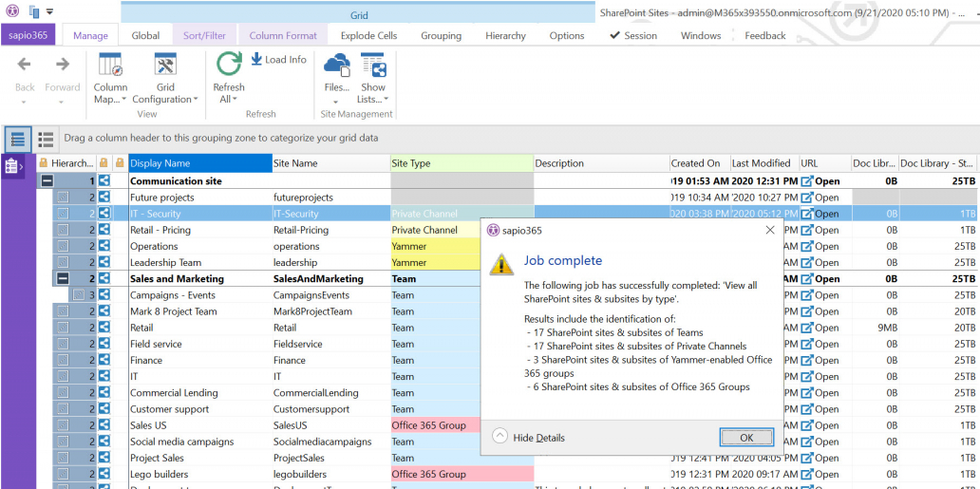Click share icon of Operations row

pyautogui.click(x=104, y=246)
